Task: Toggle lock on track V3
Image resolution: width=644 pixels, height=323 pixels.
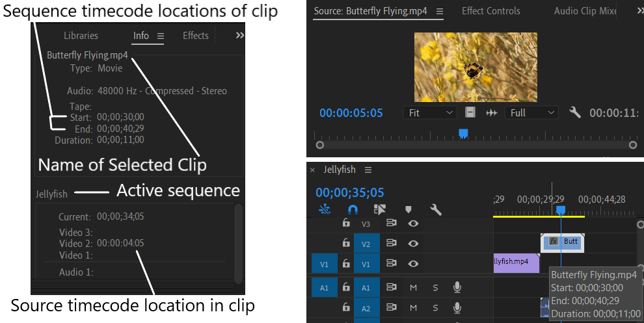Action: (346, 223)
